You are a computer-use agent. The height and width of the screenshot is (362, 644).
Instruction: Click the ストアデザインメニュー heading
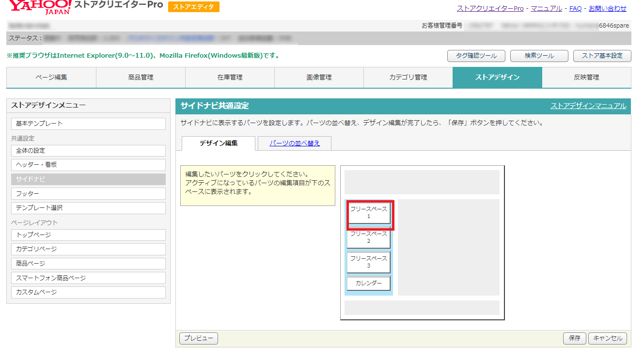(x=48, y=105)
